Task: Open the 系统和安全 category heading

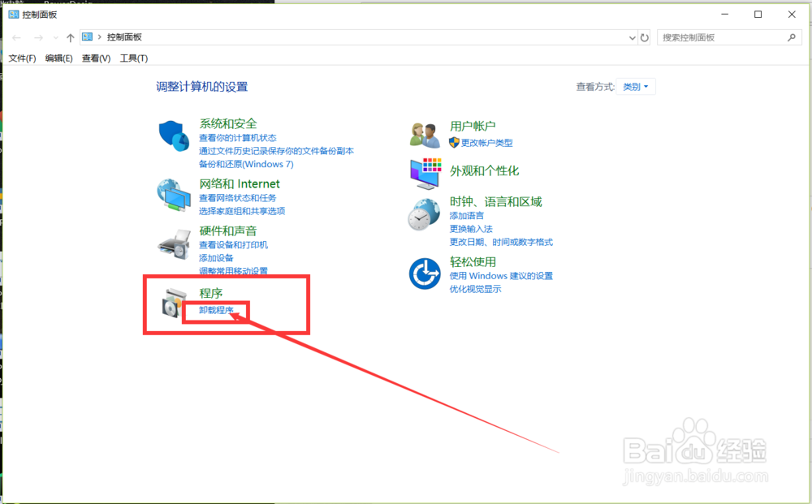Action: pos(228,123)
